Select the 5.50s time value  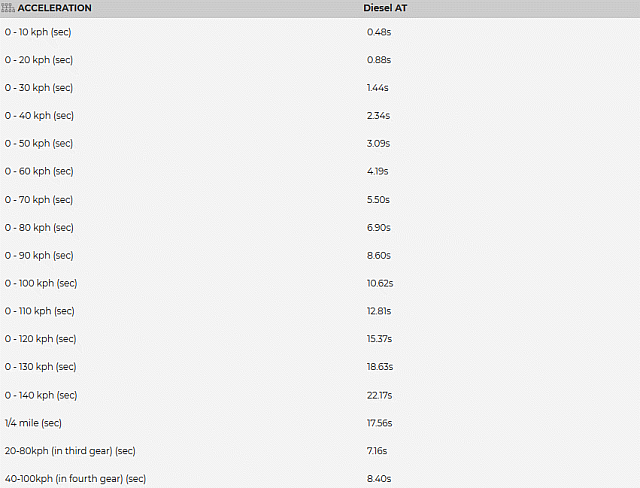pyautogui.click(x=378, y=200)
